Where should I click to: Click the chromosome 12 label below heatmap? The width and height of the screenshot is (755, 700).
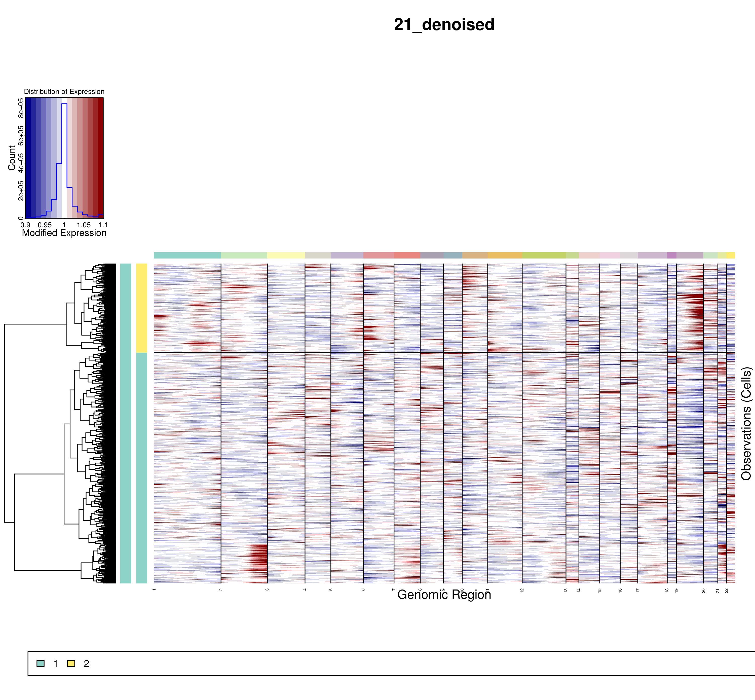[x=522, y=591]
